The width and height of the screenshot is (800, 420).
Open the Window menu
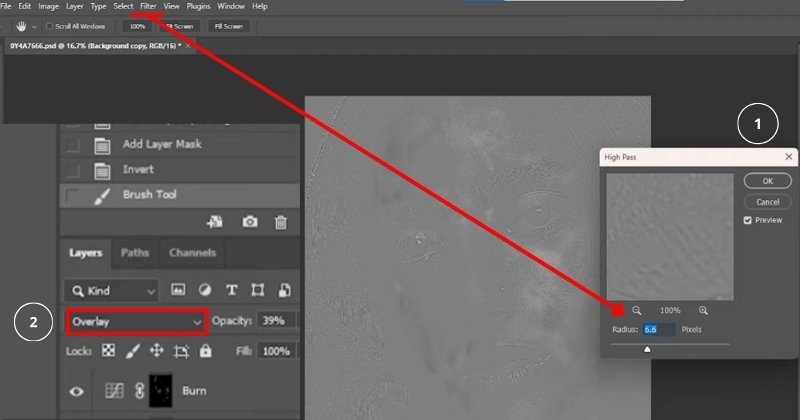231,6
